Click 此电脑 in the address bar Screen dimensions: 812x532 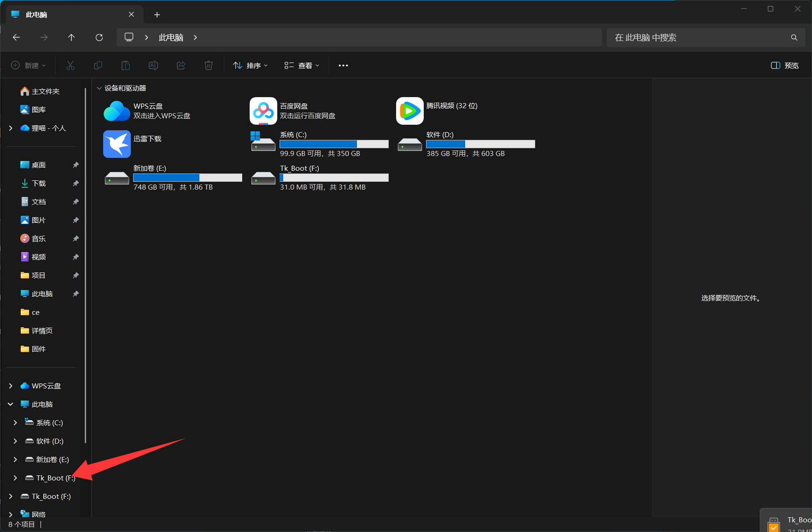pos(171,37)
